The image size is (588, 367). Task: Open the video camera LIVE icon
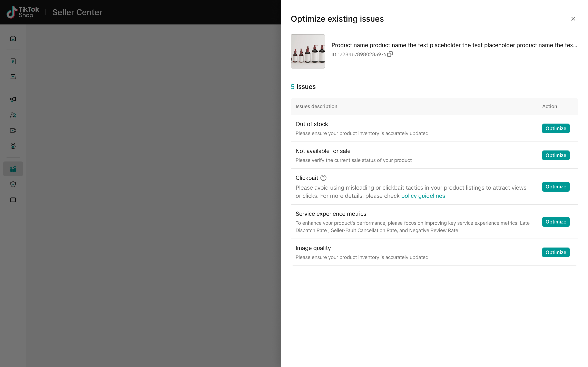coord(13,130)
